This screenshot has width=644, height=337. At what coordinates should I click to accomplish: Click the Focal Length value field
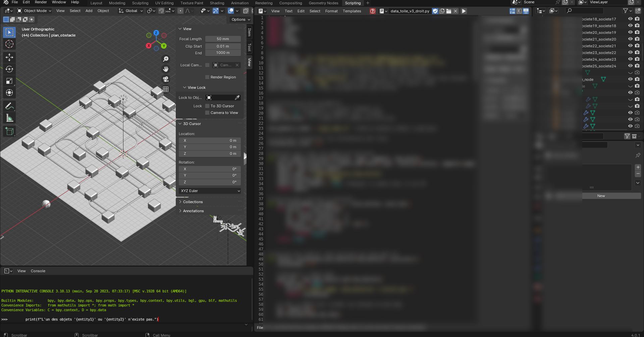coord(223,39)
